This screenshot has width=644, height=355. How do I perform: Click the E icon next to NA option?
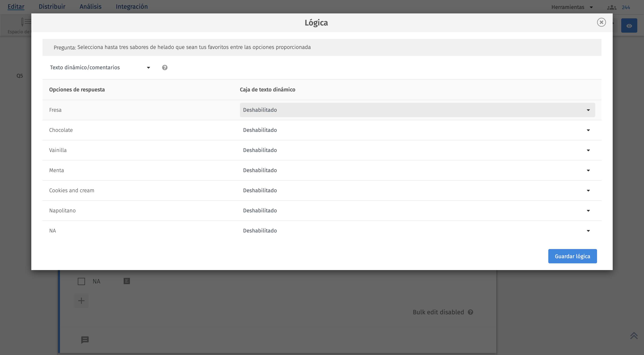127,281
